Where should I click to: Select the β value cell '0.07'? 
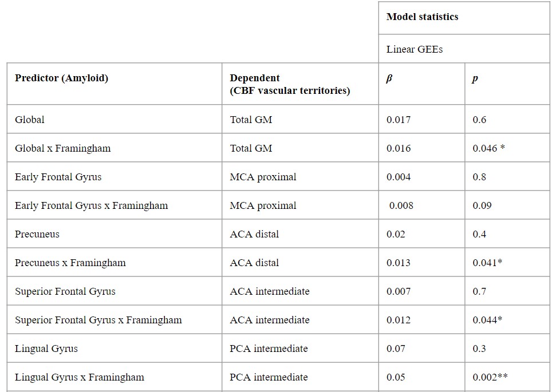[x=396, y=349]
